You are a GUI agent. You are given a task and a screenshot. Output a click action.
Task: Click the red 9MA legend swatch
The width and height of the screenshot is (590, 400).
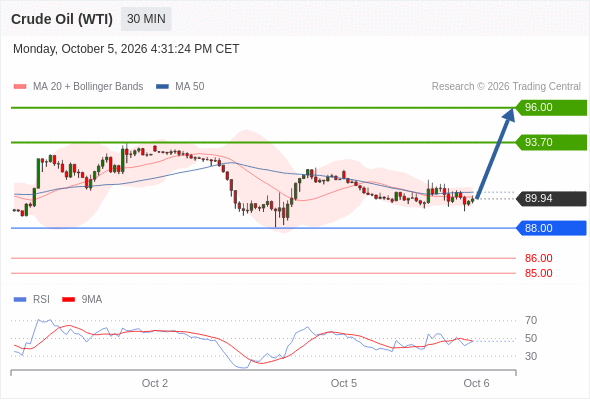pyautogui.click(x=68, y=300)
